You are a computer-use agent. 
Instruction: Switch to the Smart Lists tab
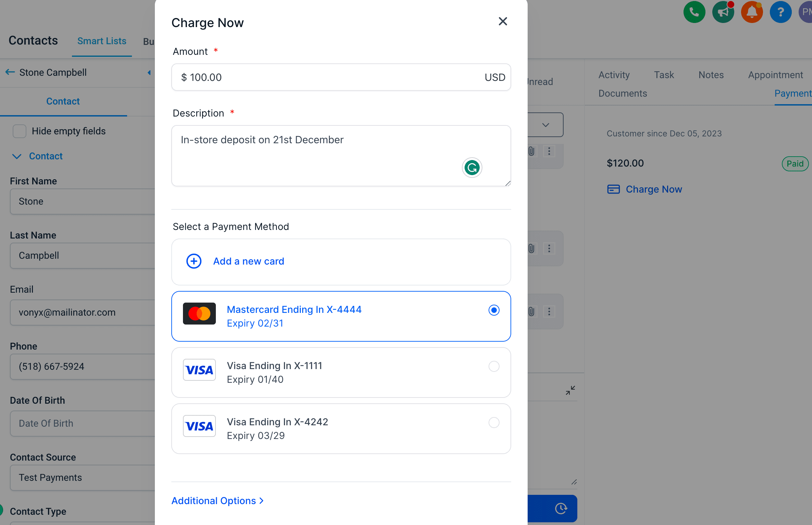102,41
